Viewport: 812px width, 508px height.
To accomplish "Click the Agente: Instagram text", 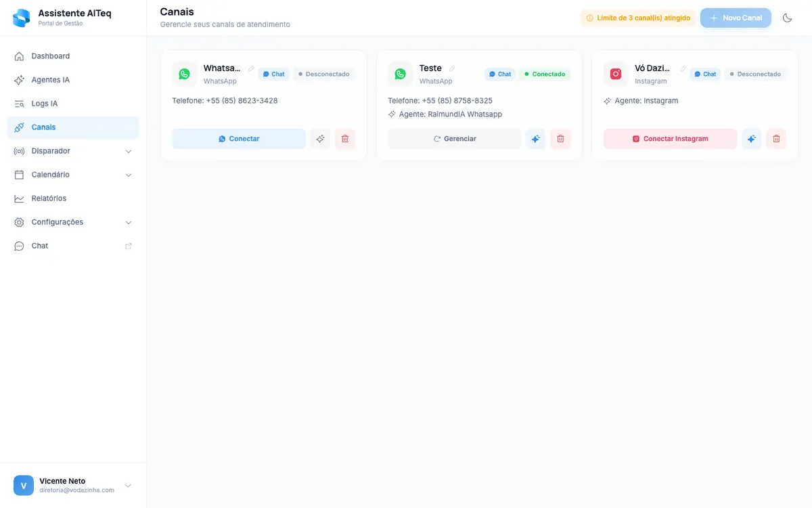I will 646,101.
